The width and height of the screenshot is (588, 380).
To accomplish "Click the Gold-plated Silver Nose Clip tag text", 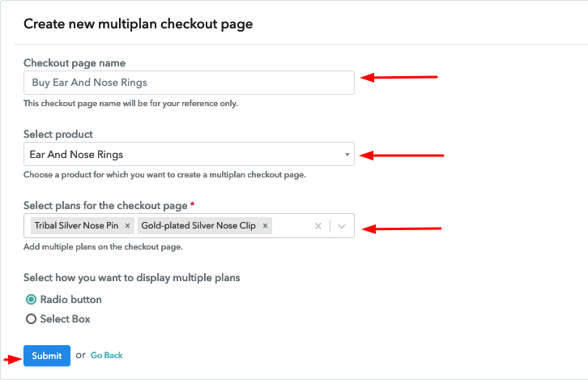I will click(x=198, y=226).
